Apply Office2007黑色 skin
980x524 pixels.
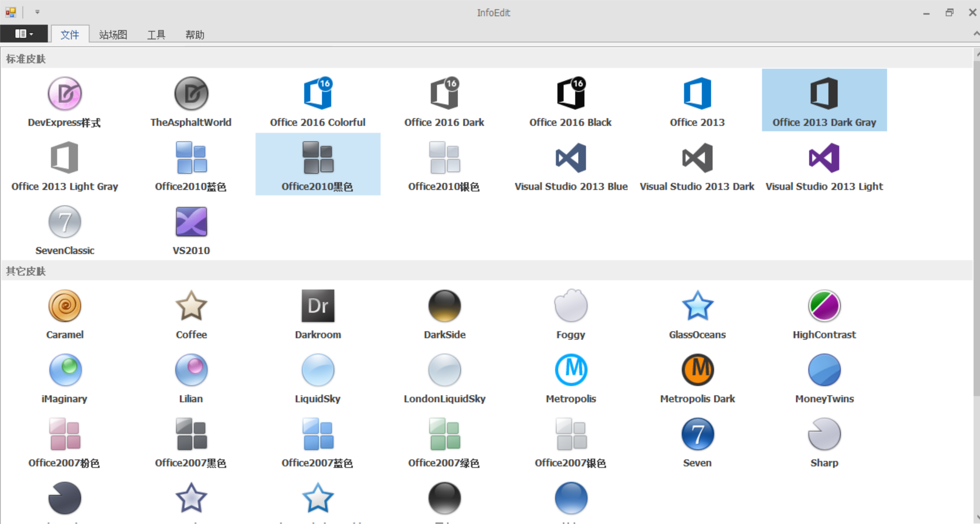191,442
